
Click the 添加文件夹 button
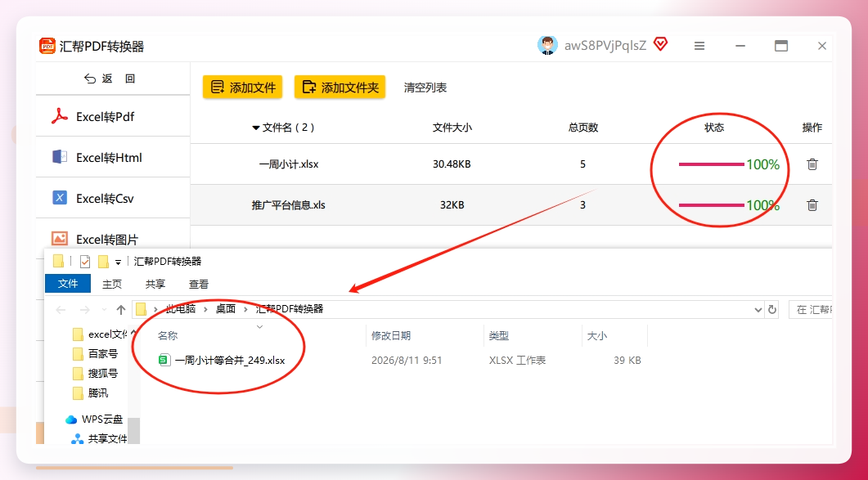click(340, 87)
